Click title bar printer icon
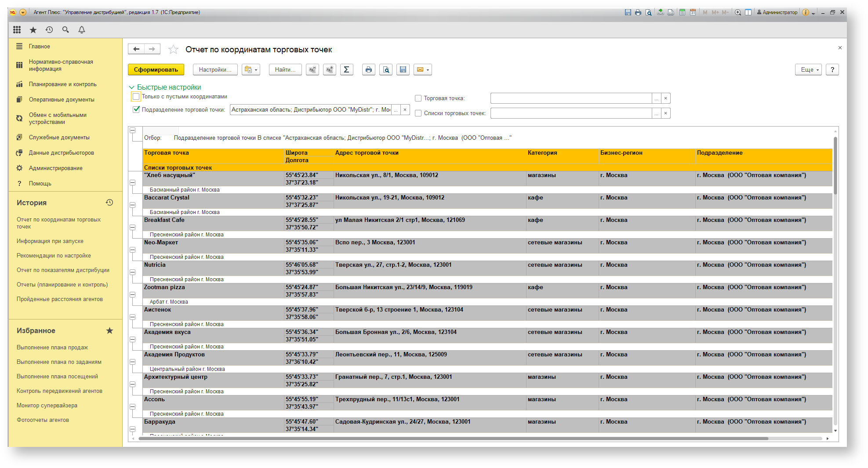This screenshot has width=868, height=468. pyautogui.click(x=638, y=12)
